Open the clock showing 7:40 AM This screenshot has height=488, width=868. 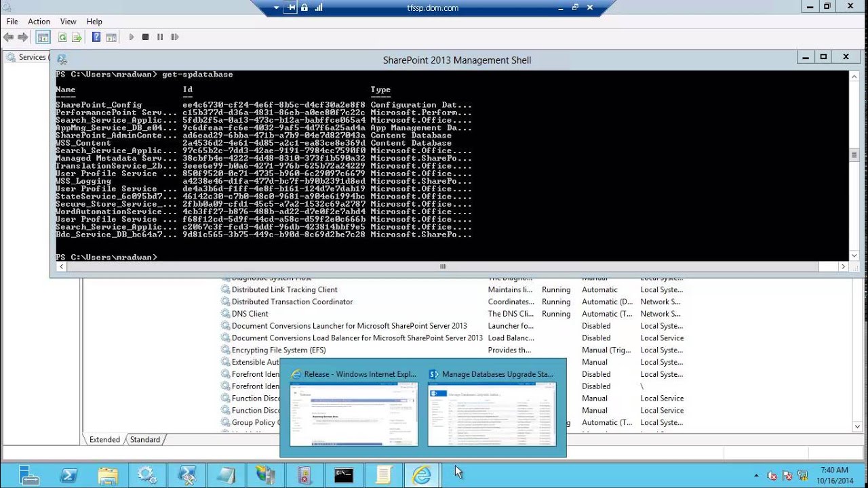tap(834, 475)
